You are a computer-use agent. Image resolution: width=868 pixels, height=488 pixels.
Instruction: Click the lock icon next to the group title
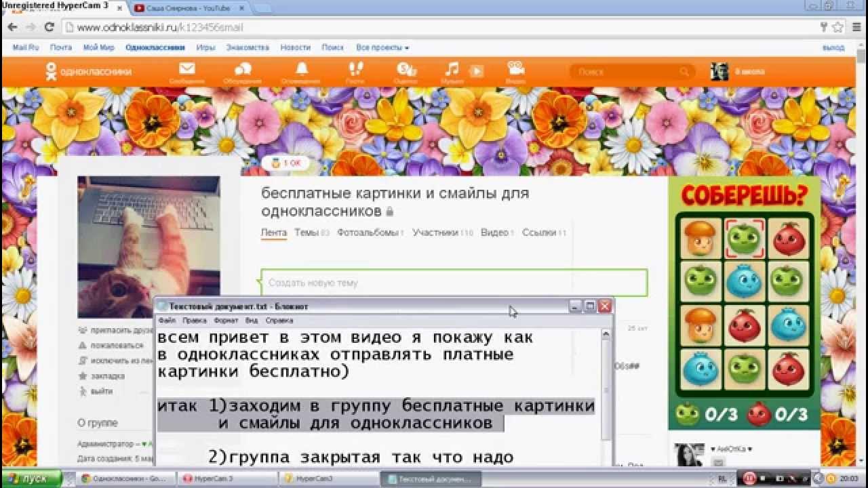point(390,211)
